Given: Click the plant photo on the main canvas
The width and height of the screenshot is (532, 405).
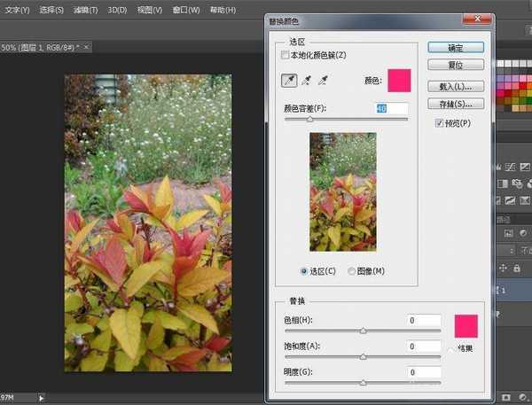Looking at the screenshot, I should click(x=148, y=222).
